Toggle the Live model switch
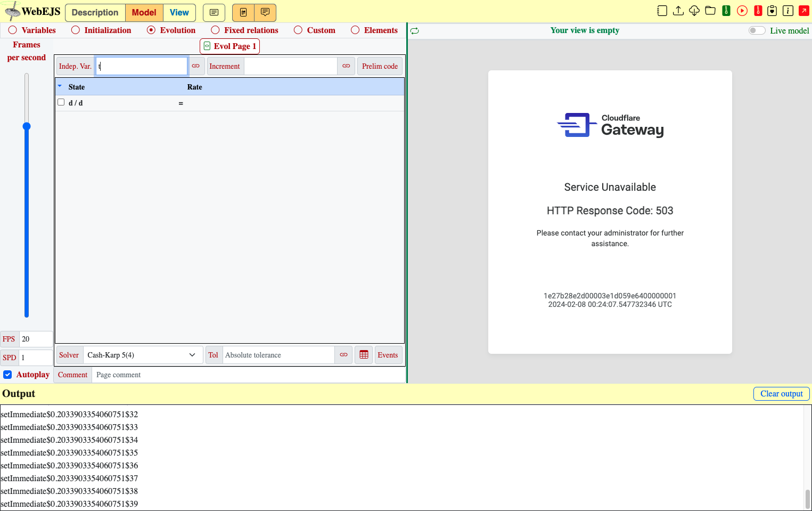This screenshot has width=812, height=511. (x=757, y=30)
